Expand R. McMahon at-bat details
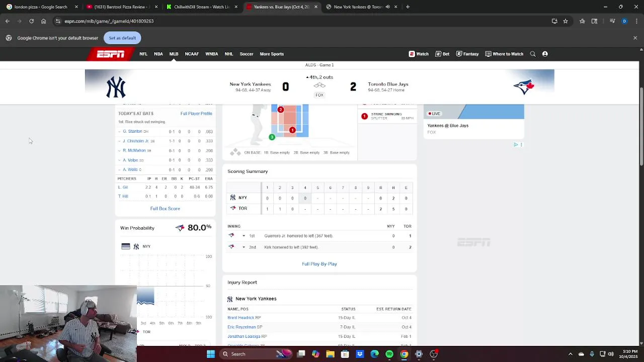Screen dimensions: 644x362 120,150
